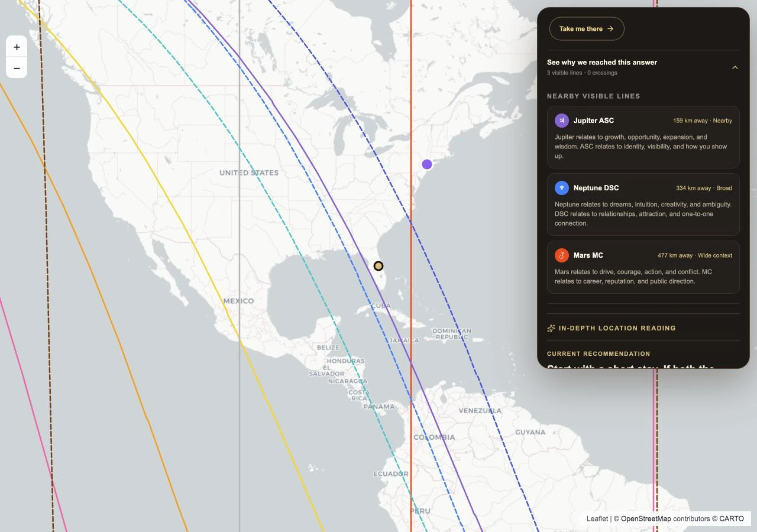
Task: Click the blue Neptune DSC planet icon
Action: tap(562, 188)
